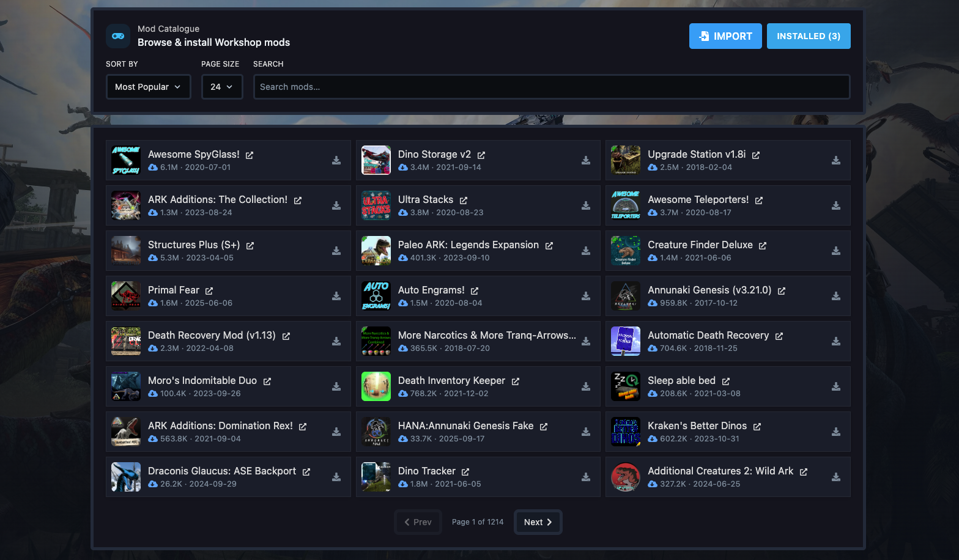Viewport: 959px width, 560px height.
Task: Download Additional Creatures 2: Wild Ark mod
Action: [836, 477]
